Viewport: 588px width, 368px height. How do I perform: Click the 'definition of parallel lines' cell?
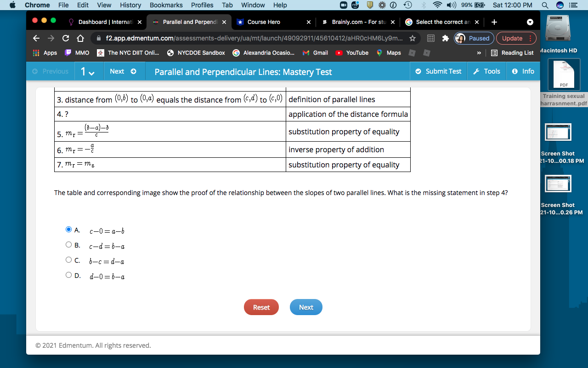pos(348,99)
